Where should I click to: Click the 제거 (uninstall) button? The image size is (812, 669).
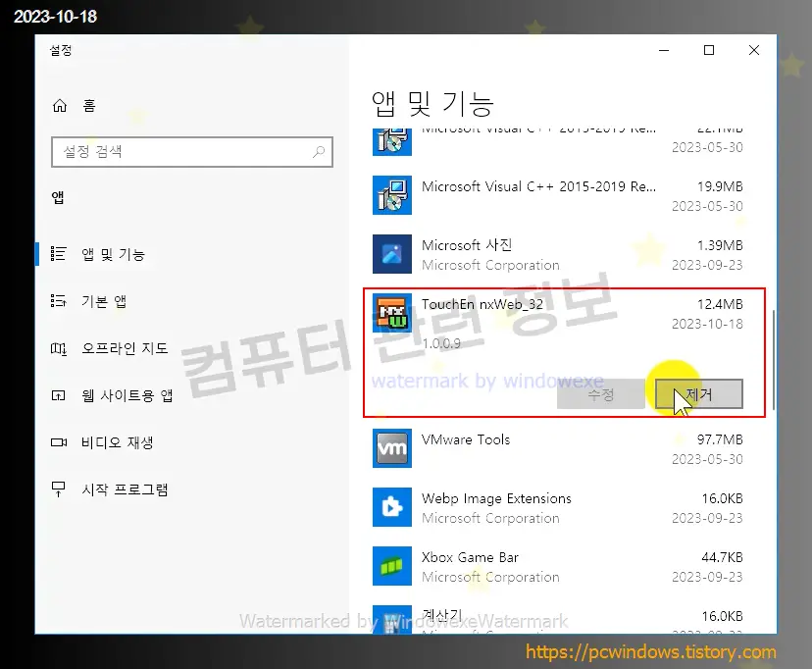698,394
